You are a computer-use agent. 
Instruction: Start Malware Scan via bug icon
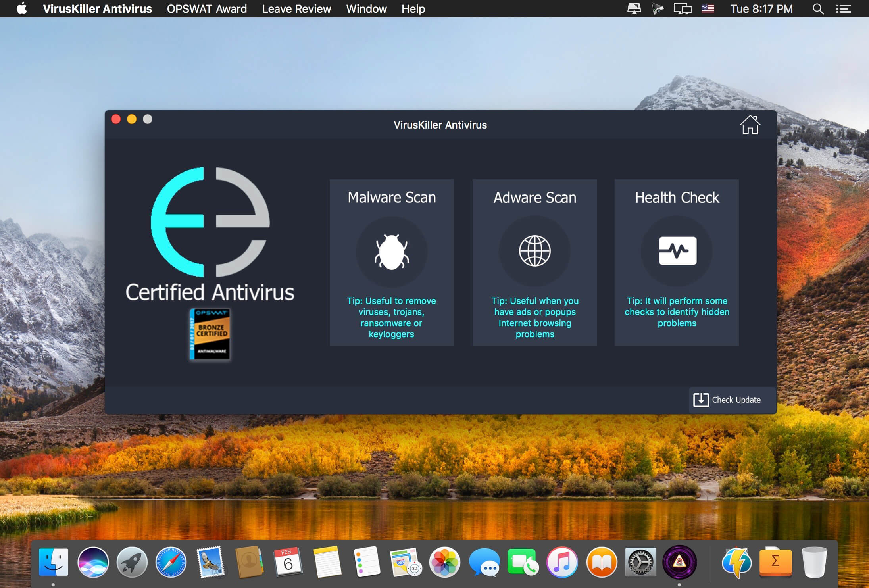point(392,252)
